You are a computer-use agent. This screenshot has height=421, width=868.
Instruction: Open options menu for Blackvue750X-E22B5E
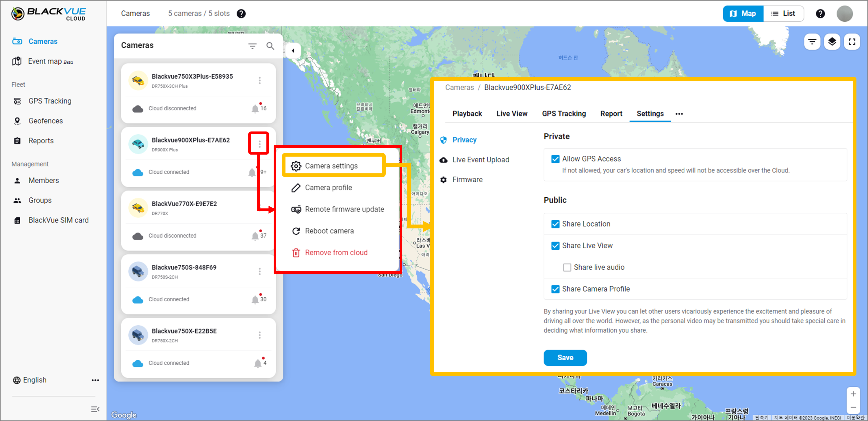[x=259, y=335]
